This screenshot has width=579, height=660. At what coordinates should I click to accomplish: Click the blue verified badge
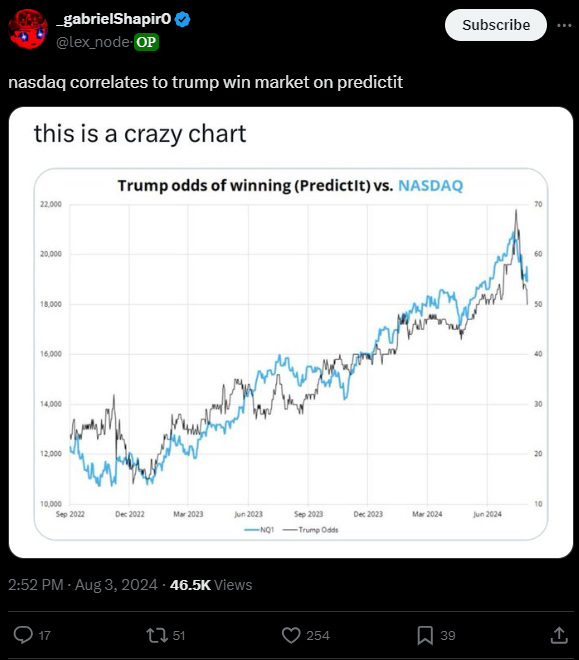point(182,19)
